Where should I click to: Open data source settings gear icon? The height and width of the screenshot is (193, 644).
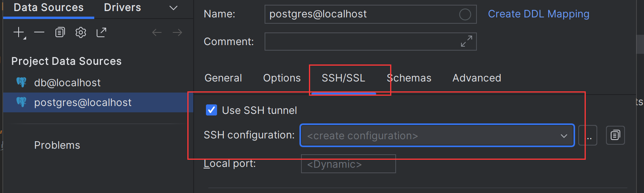tap(81, 32)
